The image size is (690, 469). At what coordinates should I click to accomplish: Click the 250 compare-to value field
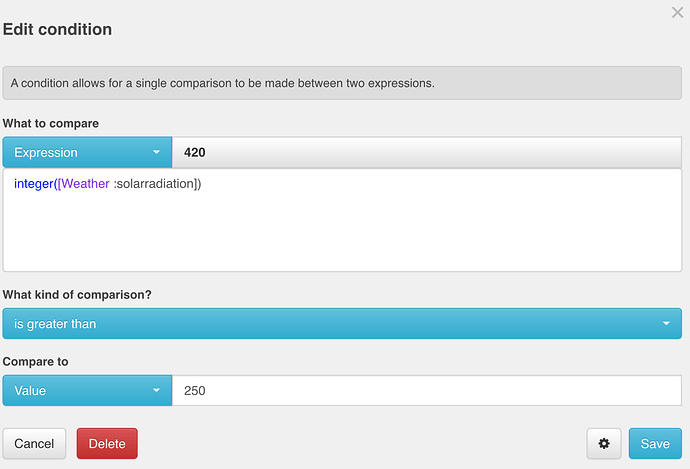pyautogui.click(x=427, y=390)
